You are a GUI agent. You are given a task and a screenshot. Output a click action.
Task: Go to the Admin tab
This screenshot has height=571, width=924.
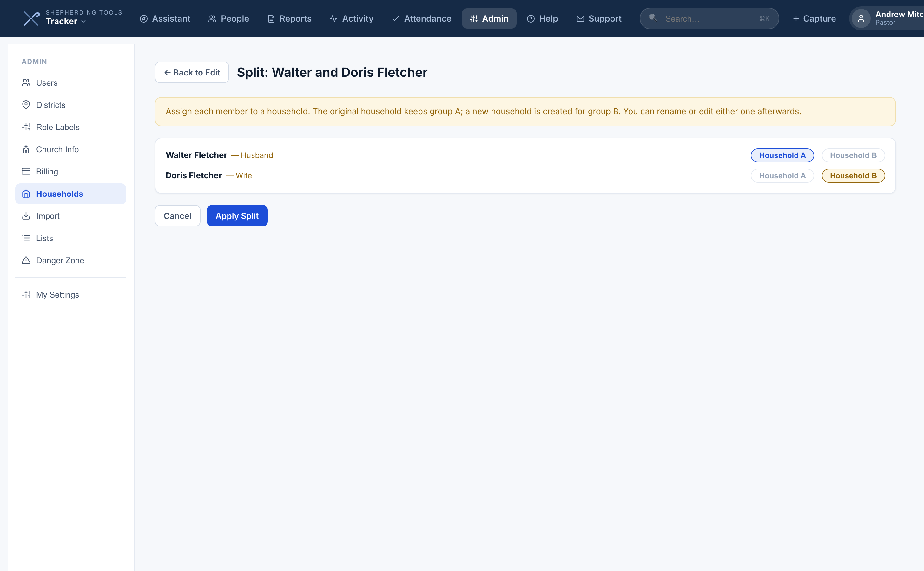(489, 18)
